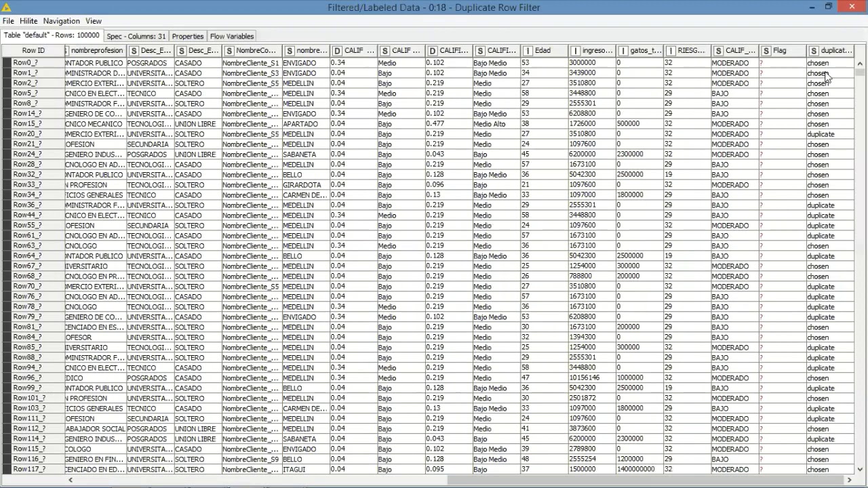Click the vertical scrollbar down arrow
The height and width of the screenshot is (488, 868).
(x=860, y=469)
